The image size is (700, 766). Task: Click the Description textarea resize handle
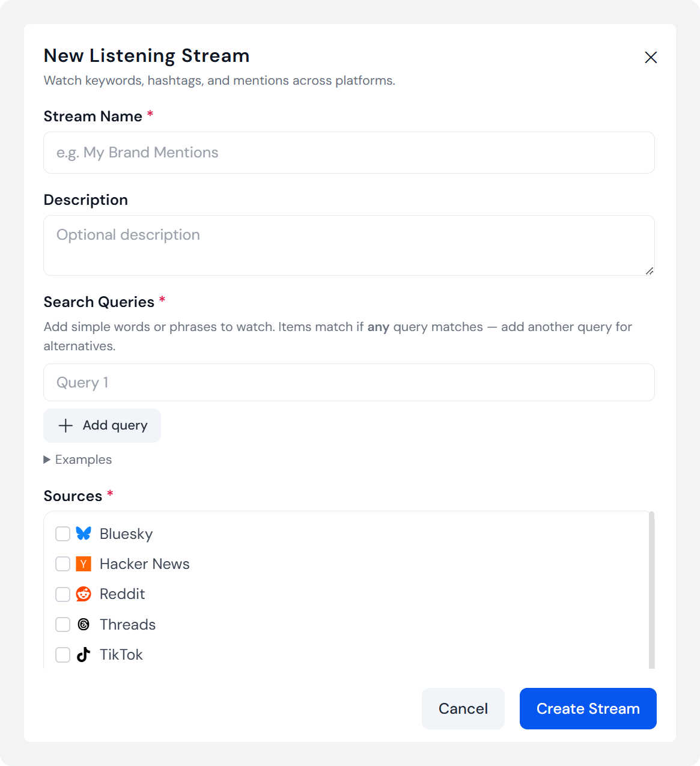(x=650, y=271)
